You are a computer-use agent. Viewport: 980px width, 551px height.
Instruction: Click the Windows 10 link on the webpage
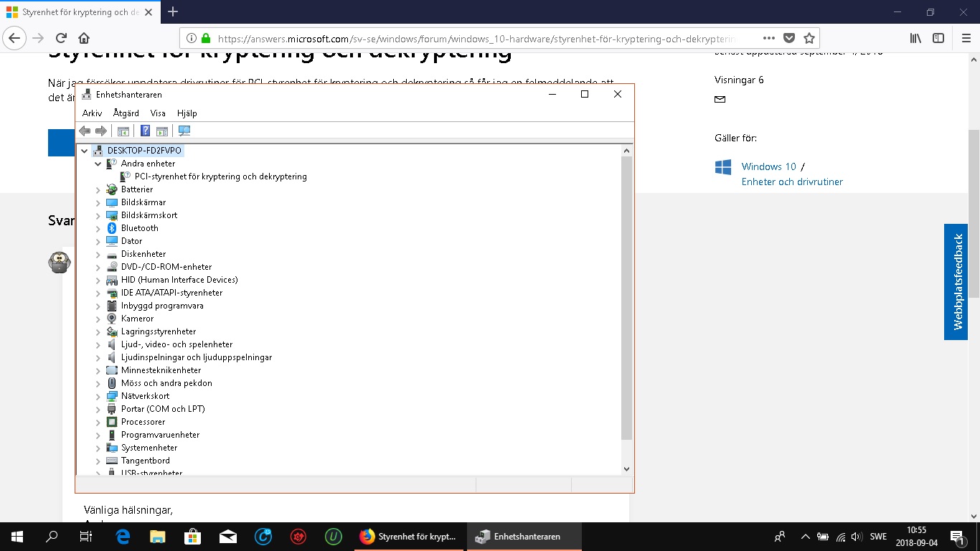(769, 166)
